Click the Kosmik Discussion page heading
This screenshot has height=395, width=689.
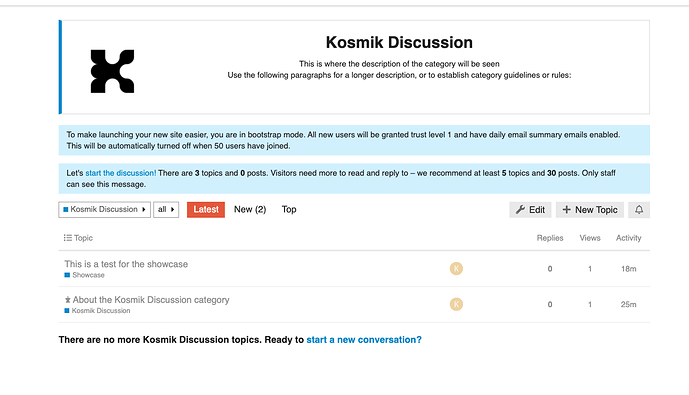399,43
